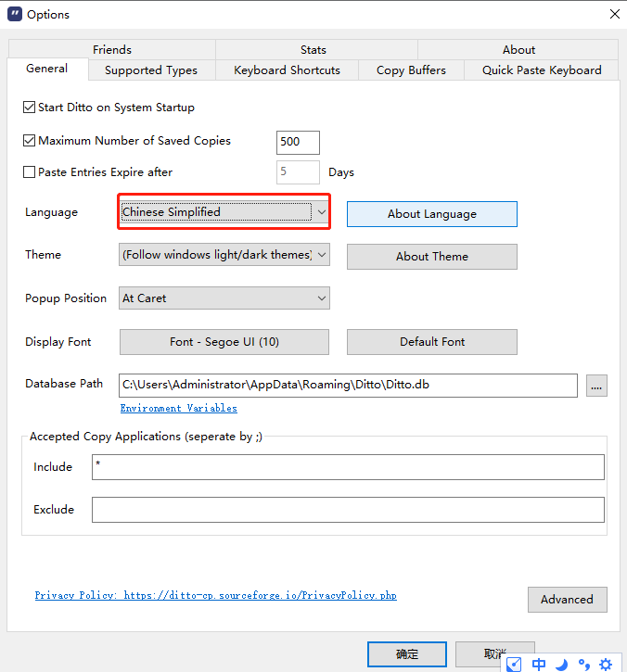Click the moon icon in IME toolbar
This screenshot has height=672, width=627.
point(561,664)
